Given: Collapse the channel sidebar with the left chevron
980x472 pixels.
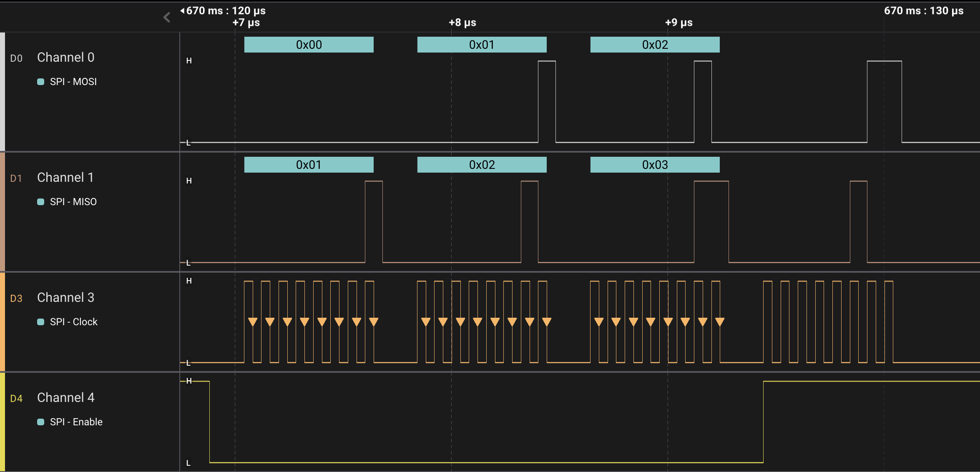Looking at the screenshot, I should point(167,17).
